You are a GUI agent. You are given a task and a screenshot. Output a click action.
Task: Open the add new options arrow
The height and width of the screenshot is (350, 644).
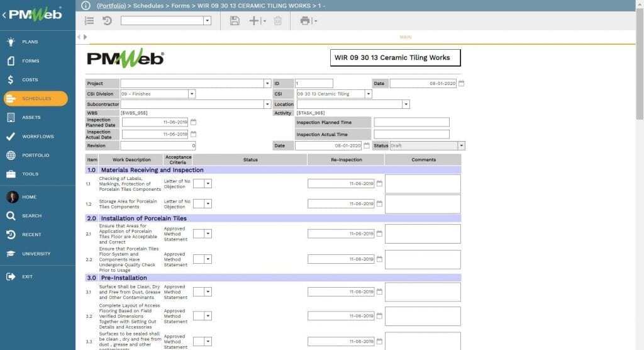[x=264, y=21]
